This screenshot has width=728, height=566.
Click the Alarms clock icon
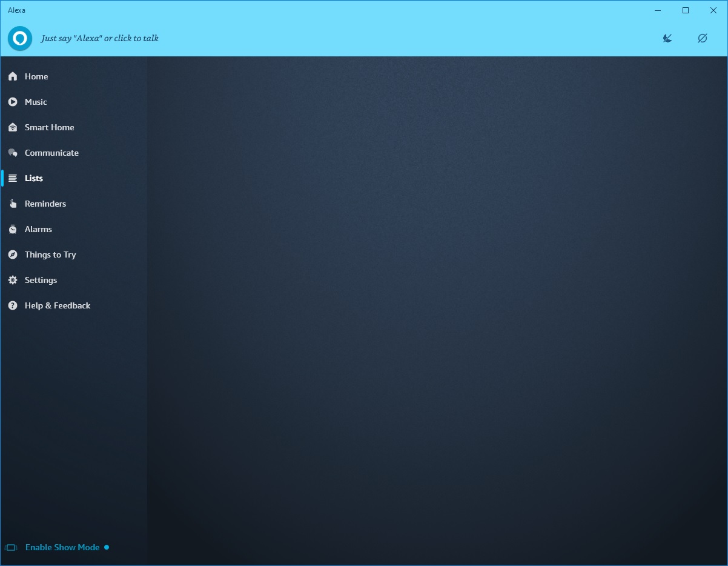13,229
